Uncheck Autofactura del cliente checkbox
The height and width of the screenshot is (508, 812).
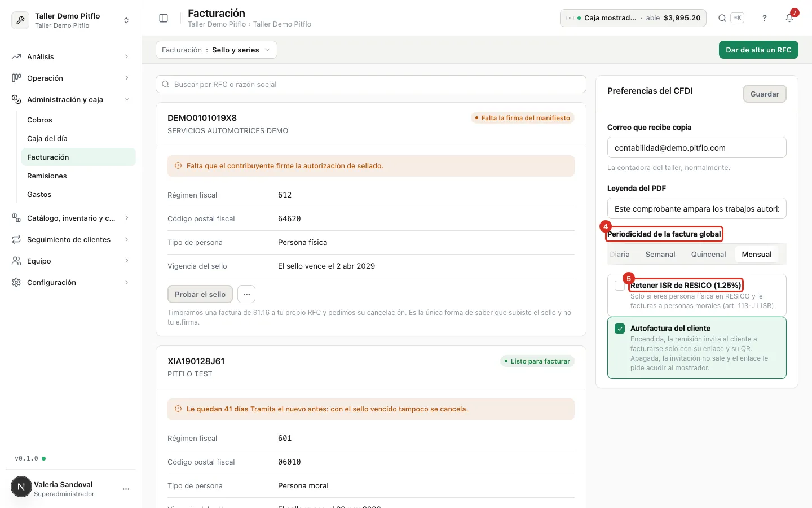pyautogui.click(x=620, y=329)
